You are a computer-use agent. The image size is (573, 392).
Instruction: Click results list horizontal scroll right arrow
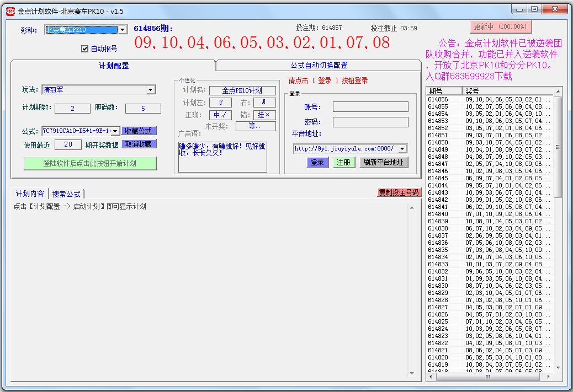(x=548, y=377)
